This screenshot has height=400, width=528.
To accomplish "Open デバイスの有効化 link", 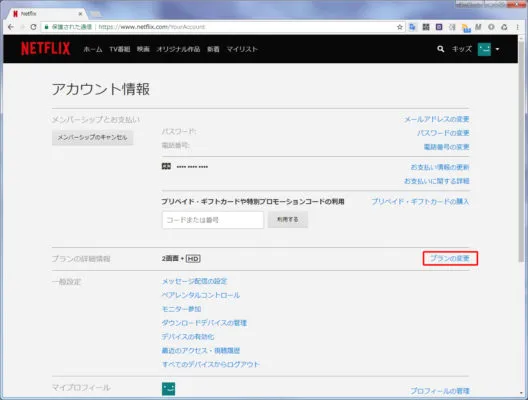I will tap(188, 337).
